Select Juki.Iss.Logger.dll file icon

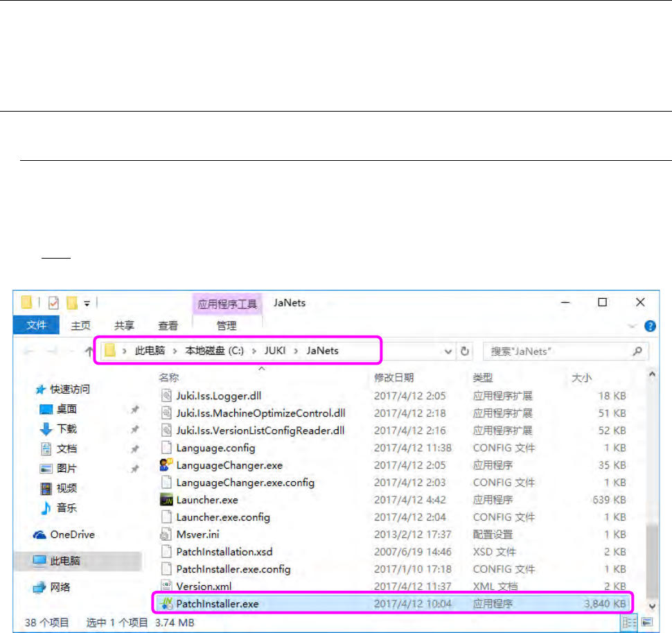tap(166, 395)
